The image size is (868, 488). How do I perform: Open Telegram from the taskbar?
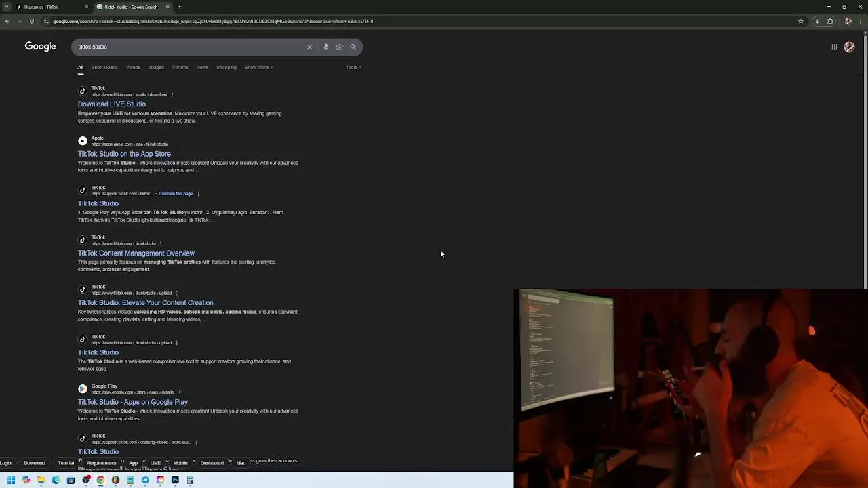[x=145, y=480]
